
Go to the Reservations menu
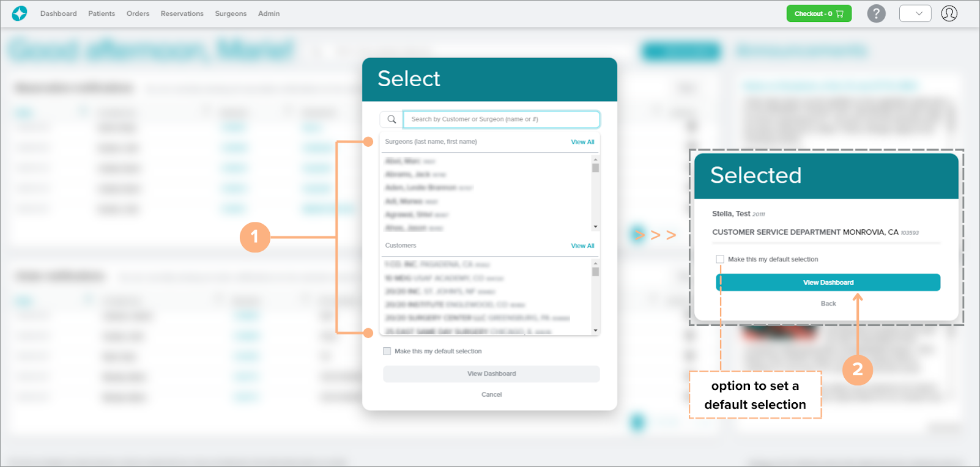pyautogui.click(x=182, y=13)
